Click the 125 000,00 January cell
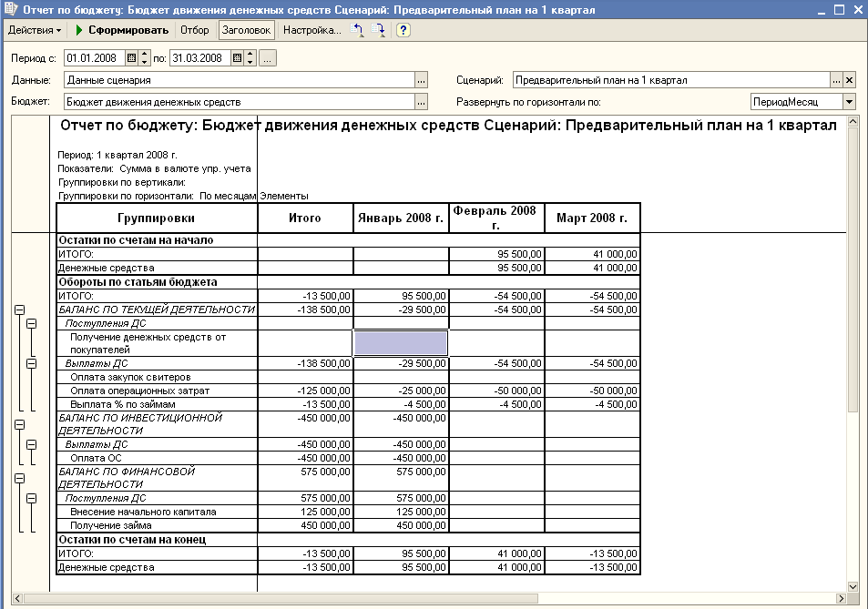 click(401, 512)
